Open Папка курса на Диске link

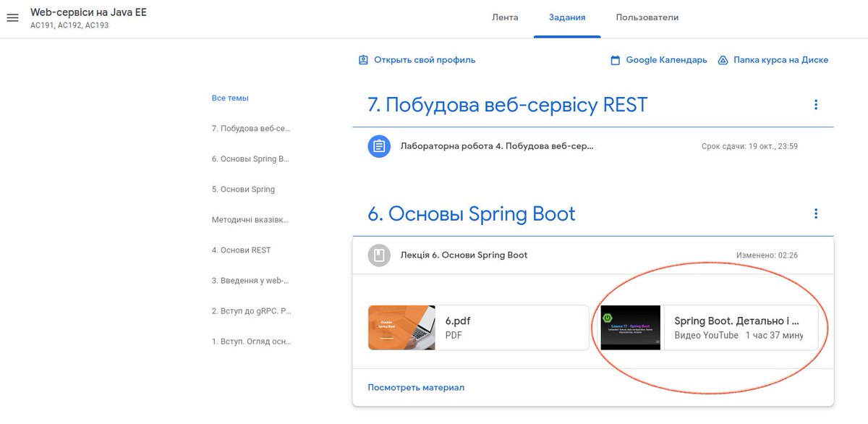[x=781, y=60]
